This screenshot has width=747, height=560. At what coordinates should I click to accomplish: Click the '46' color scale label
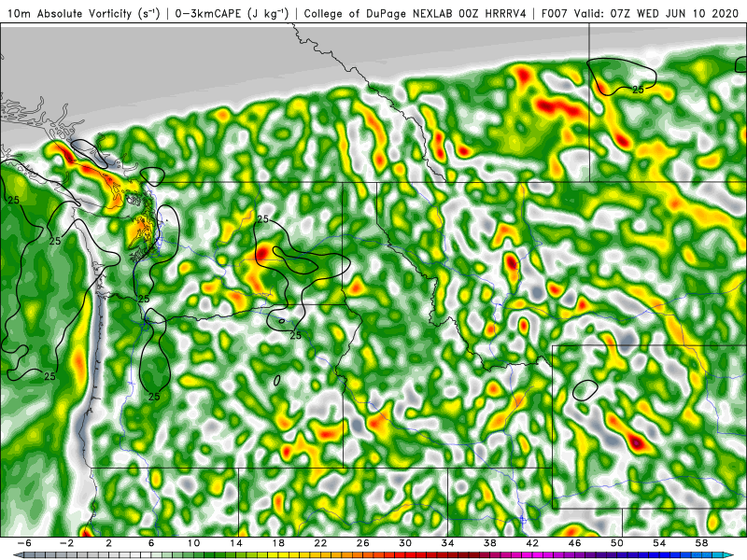pyautogui.click(x=574, y=543)
